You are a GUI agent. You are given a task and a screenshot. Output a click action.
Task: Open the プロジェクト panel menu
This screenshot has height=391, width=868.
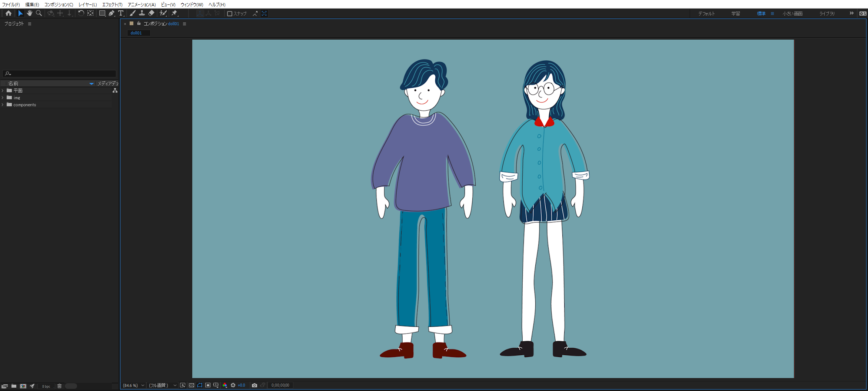30,24
